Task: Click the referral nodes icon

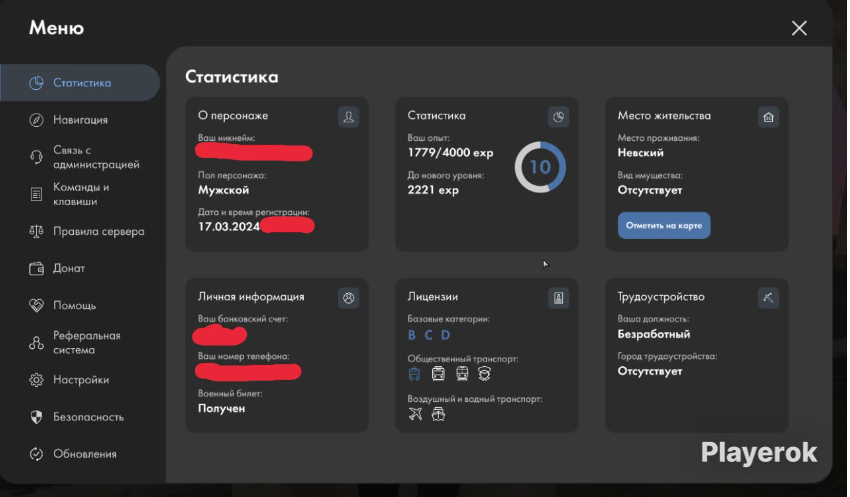Action: coord(36,343)
